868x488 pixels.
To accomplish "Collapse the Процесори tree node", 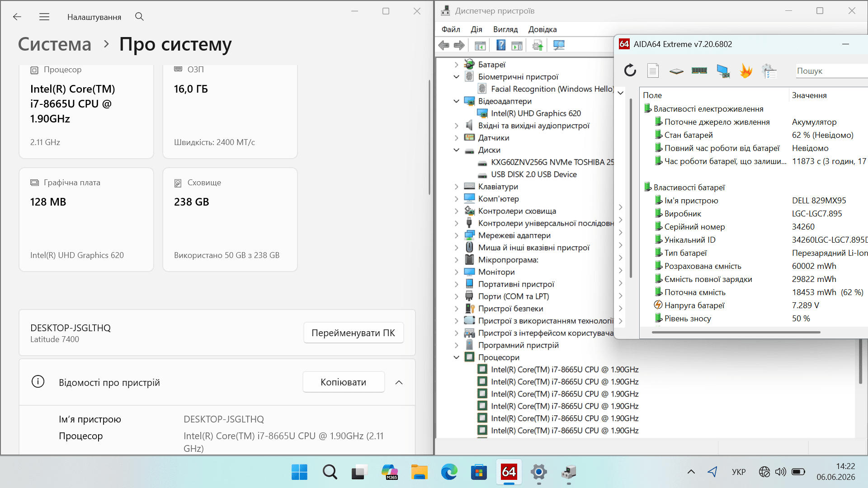I will [x=457, y=357].
